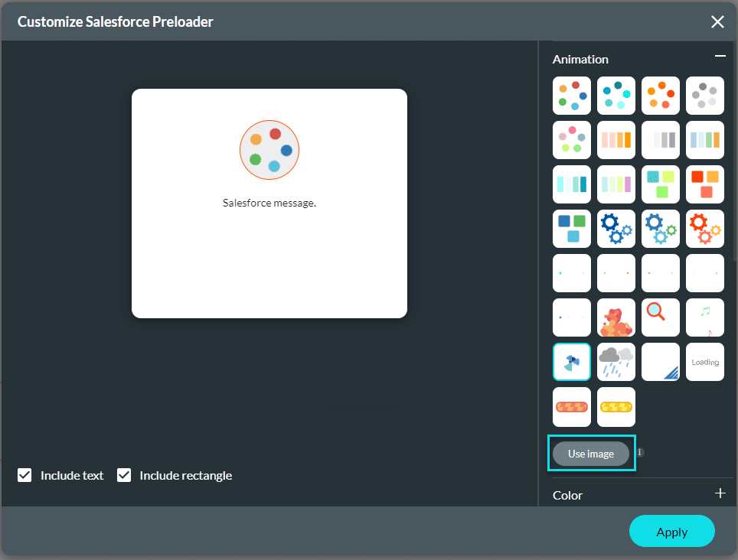
Task: Select the music notes animation
Action: coord(704,317)
